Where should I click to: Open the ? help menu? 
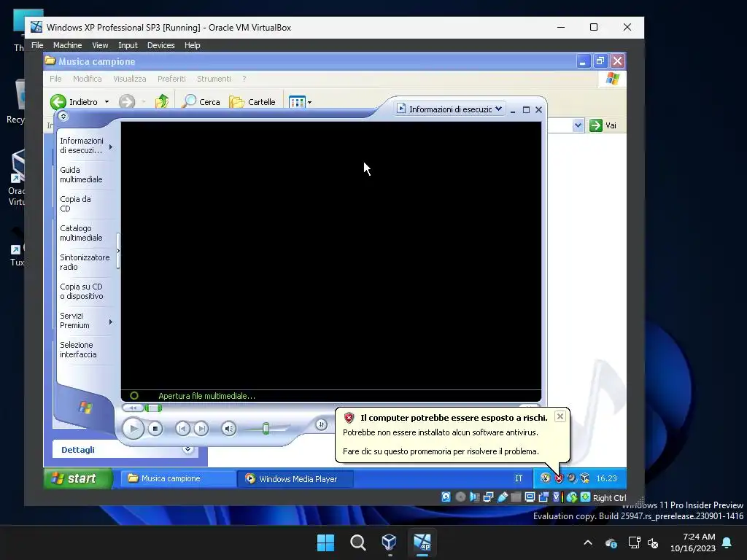point(244,79)
